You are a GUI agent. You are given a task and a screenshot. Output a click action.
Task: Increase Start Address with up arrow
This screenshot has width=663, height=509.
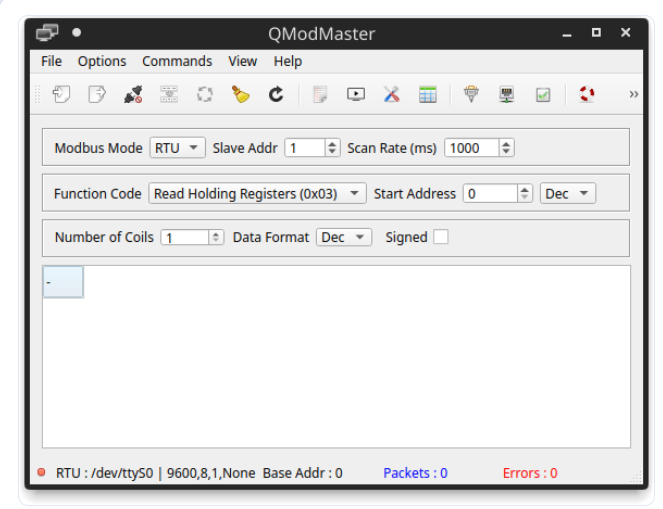pos(524,189)
